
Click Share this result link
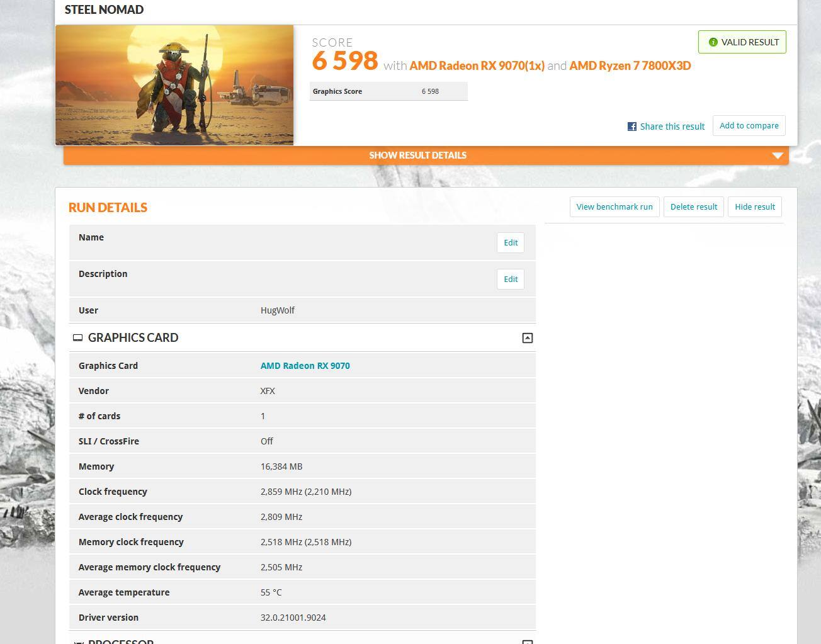[x=672, y=127]
